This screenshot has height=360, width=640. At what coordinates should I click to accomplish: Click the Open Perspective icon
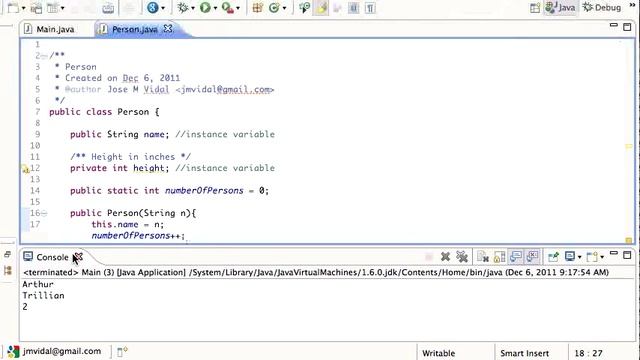(x=535, y=8)
